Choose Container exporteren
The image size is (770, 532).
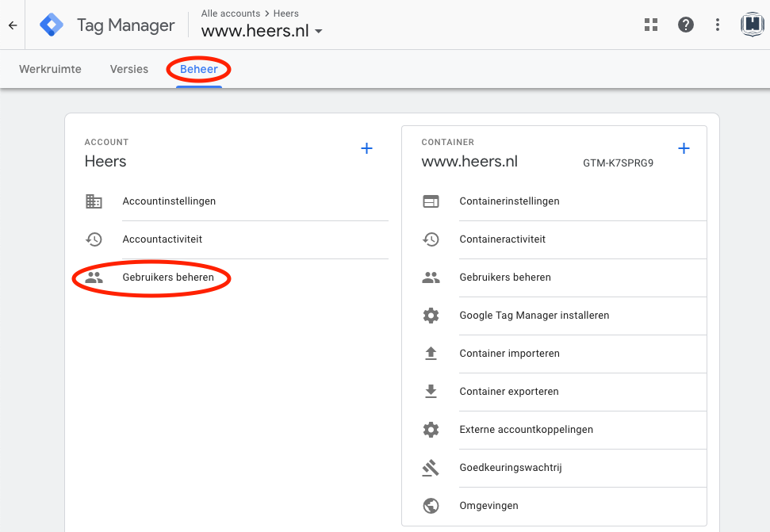pyautogui.click(x=509, y=392)
